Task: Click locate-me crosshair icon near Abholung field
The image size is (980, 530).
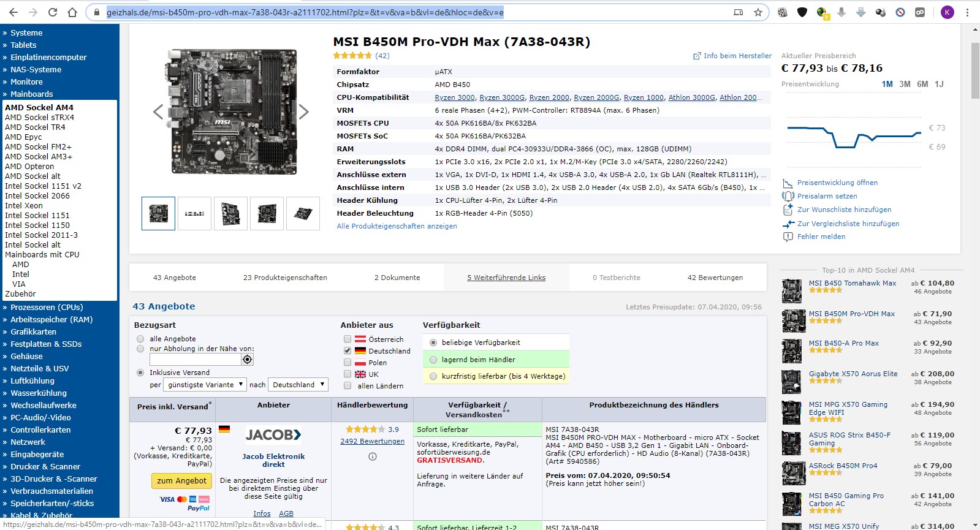Action: coord(248,360)
